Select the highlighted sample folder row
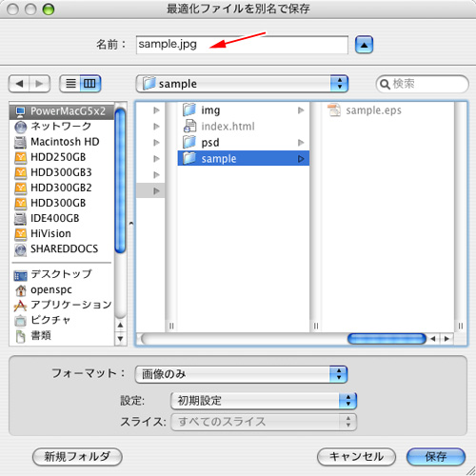 click(x=244, y=158)
